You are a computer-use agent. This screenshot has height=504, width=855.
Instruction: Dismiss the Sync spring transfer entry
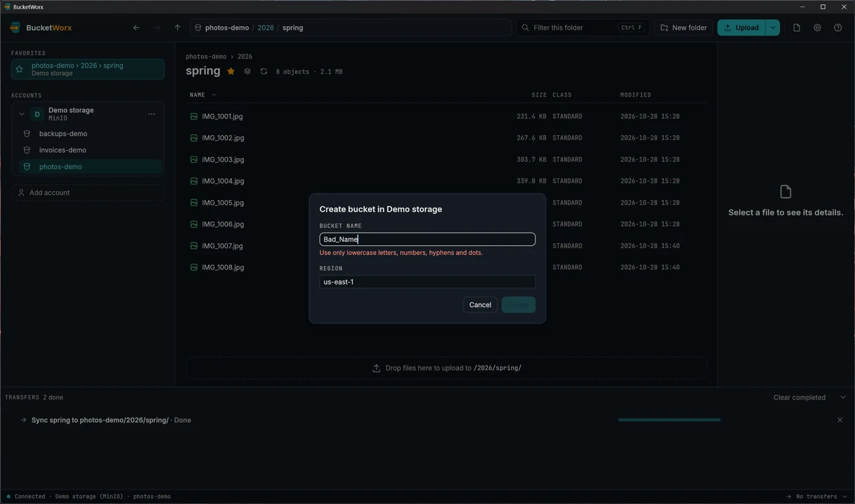point(840,420)
